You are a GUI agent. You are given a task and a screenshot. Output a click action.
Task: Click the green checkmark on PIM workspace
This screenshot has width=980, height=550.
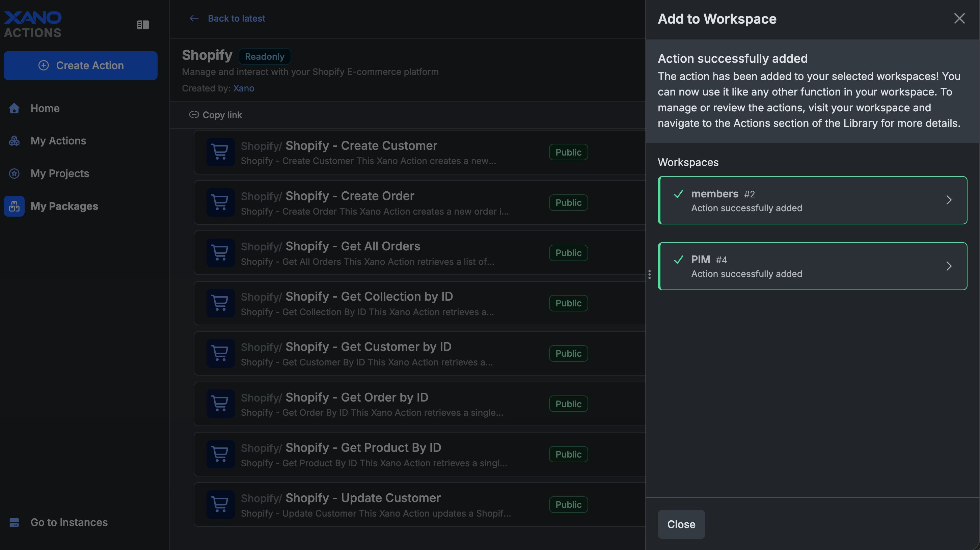(678, 260)
